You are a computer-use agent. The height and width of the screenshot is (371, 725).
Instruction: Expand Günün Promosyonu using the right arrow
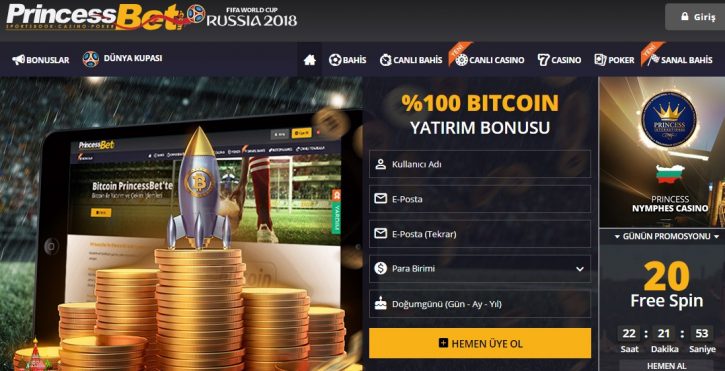point(716,236)
